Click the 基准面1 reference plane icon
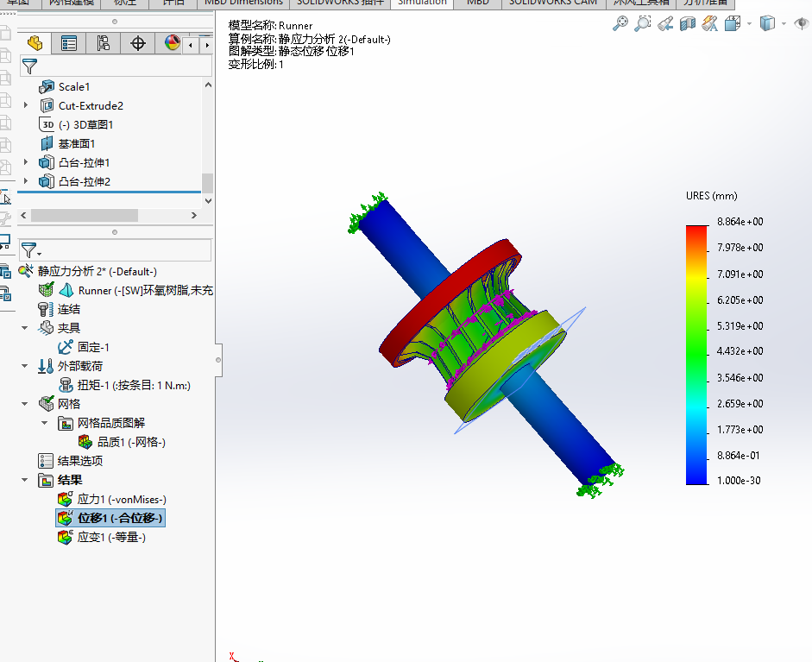The image size is (812, 662). click(x=47, y=143)
